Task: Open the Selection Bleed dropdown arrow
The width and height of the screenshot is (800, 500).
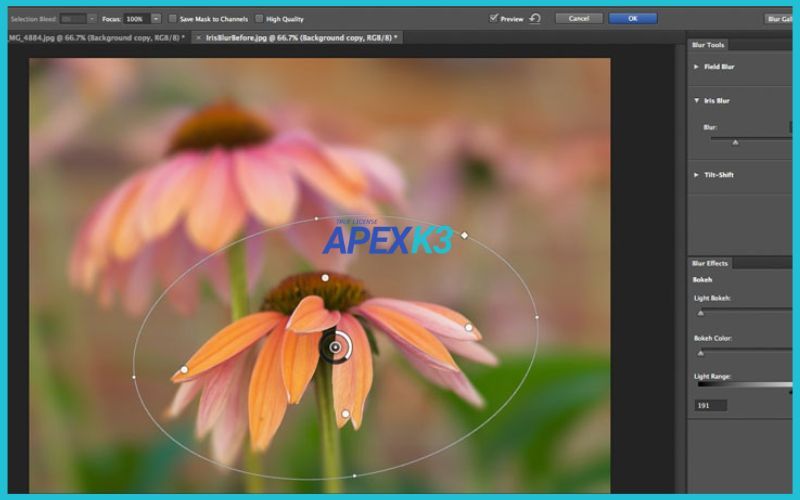Action: pos(92,19)
